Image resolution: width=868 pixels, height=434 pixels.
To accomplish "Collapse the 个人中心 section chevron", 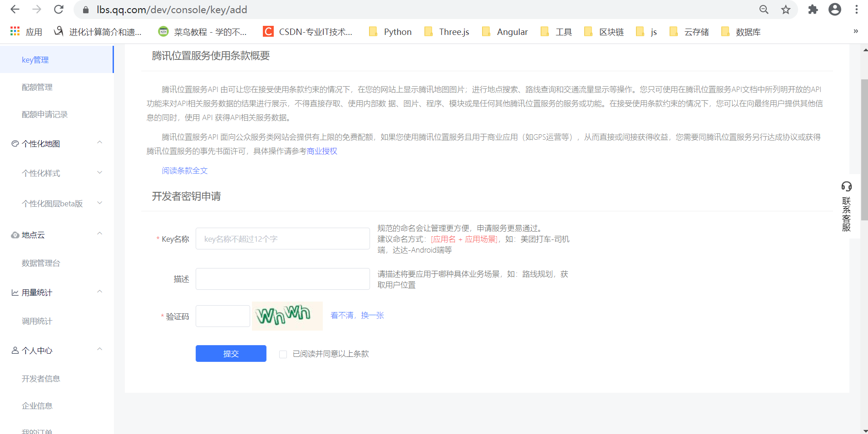I will [99, 349].
